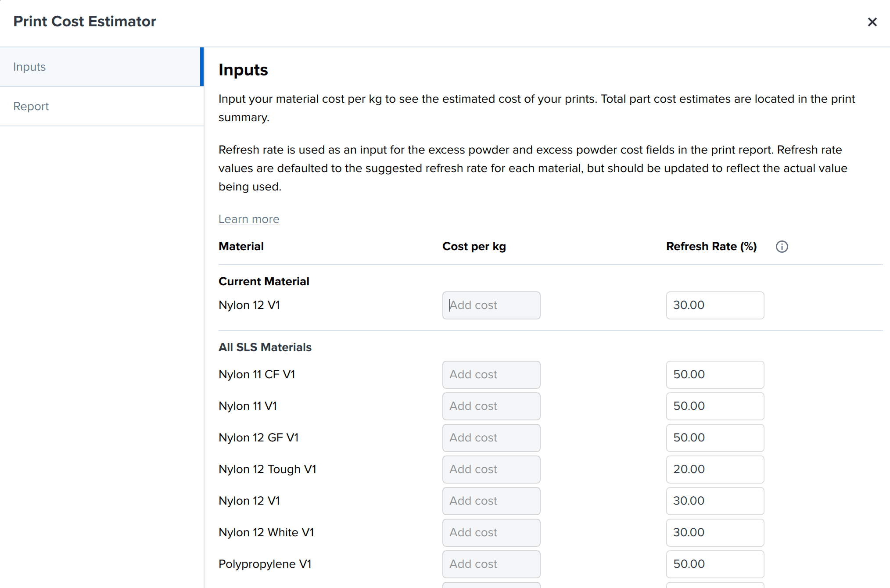Edit the Nylon 12 White V1 refresh rate
The width and height of the screenshot is (890, 588).
[x=715, y=533]
